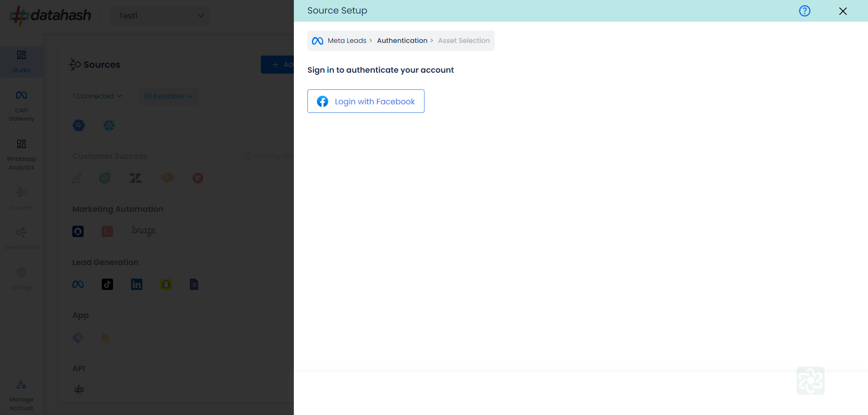Select the Zendesk source icon
The image size is (868, 415).
(136, 178)
